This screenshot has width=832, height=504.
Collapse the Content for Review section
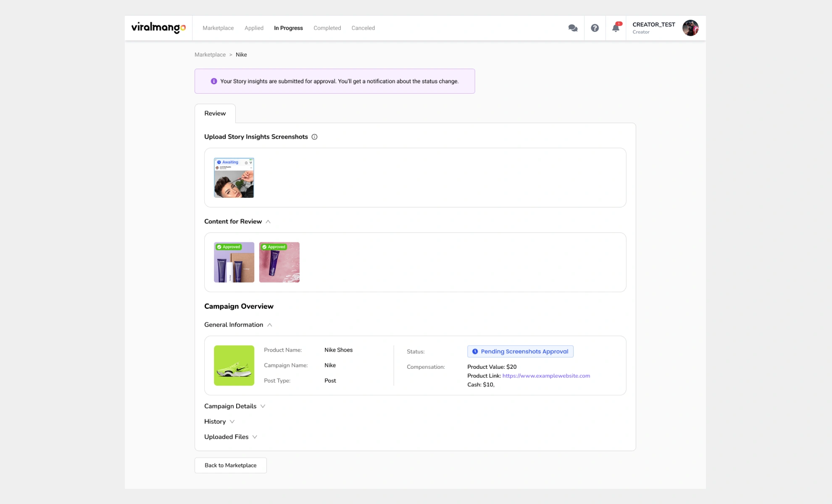[x=268, y=221]
